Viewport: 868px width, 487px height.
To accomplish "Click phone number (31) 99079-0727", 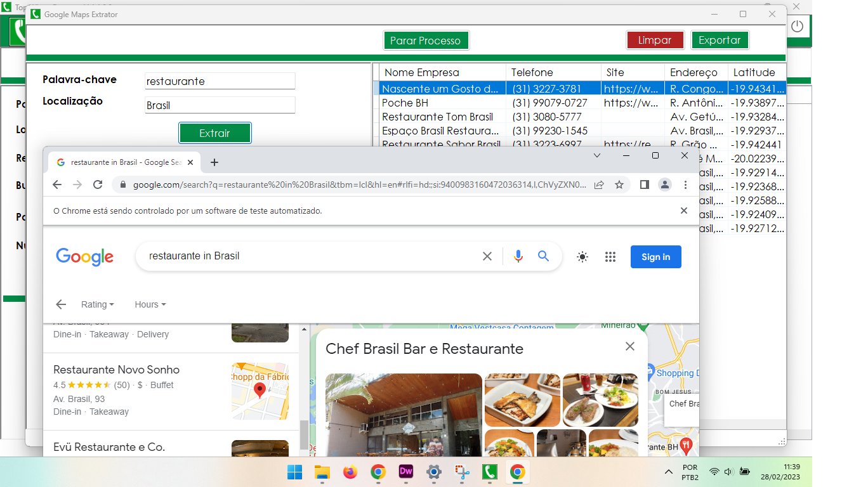I will [549, 103].
